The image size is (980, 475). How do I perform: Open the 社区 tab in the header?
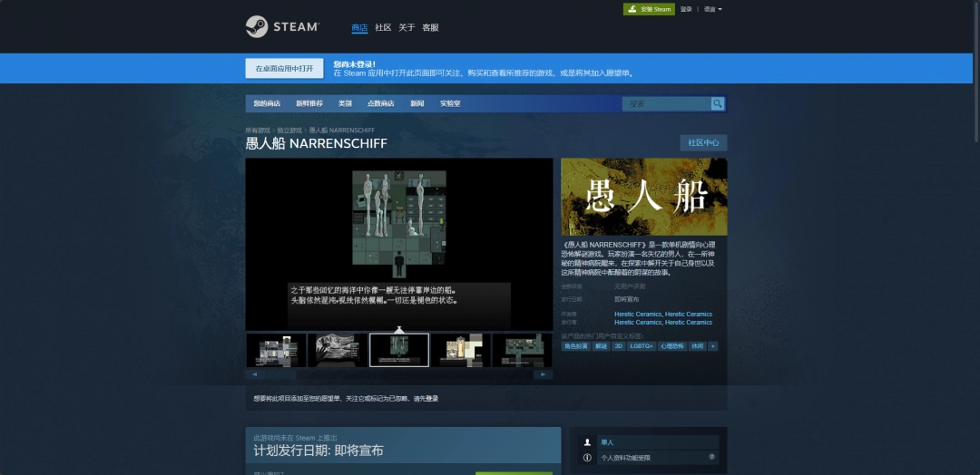click(383, 28)
